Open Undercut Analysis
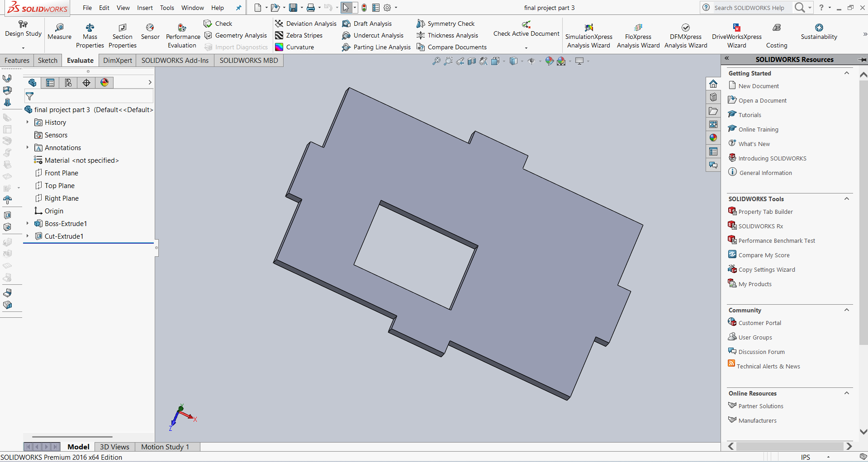Image resolution: width=868 pixels, height=462 pixels. click(x=373, y=35)
